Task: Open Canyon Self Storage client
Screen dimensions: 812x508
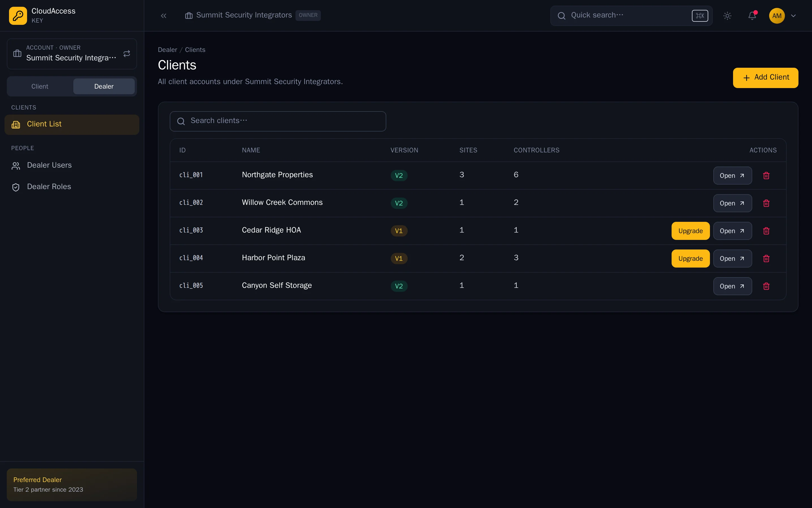Action: [x=732, y=286]
